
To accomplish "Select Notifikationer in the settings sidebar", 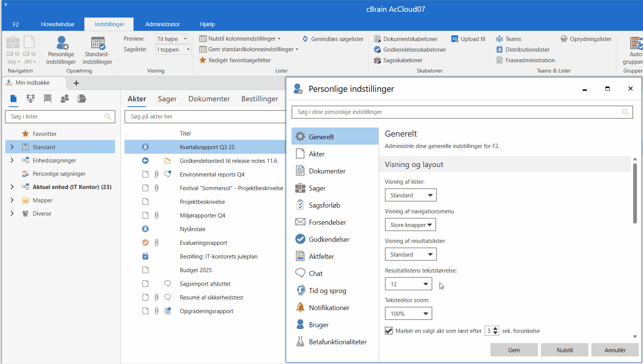I will (x=329, y=308).
